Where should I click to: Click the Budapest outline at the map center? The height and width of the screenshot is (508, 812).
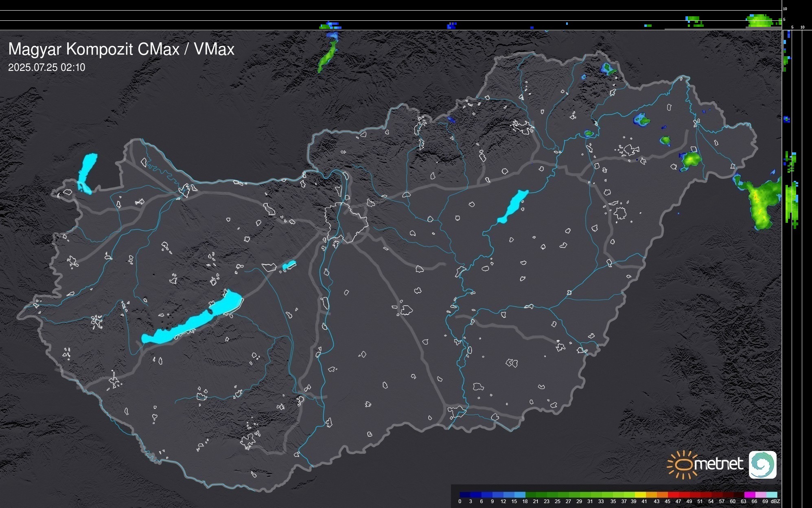[346, 222]
